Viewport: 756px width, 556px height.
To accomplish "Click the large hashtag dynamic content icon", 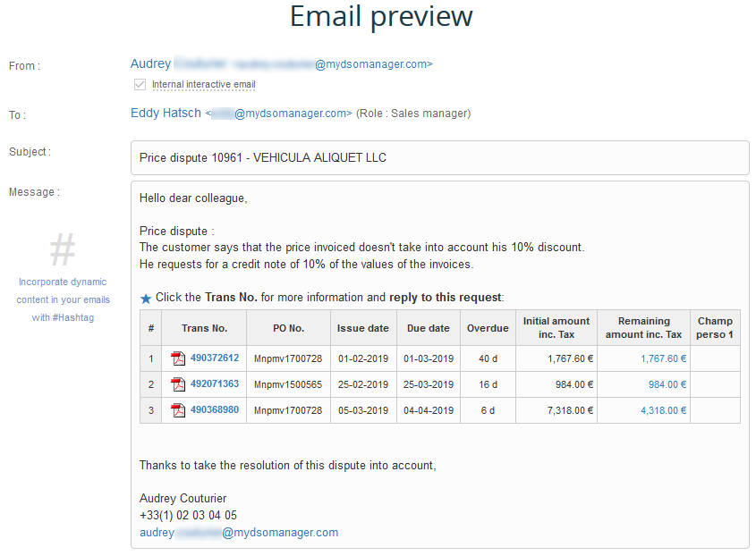I will coord(62,249).
